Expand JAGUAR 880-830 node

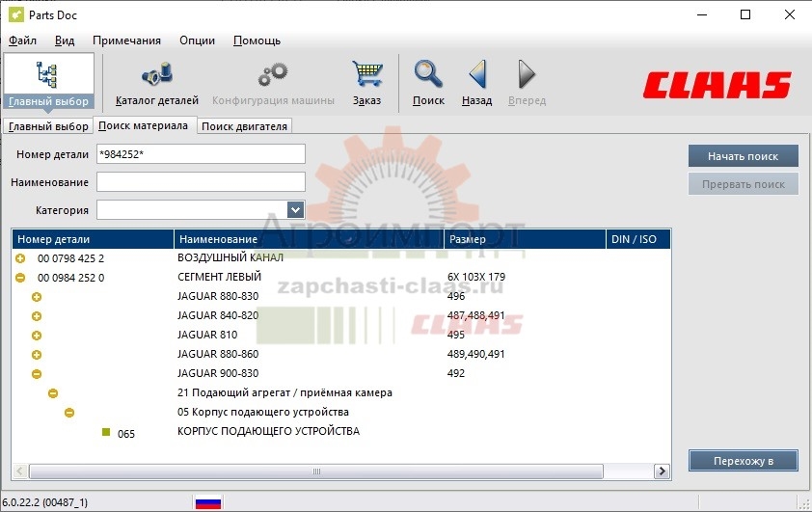37,297
